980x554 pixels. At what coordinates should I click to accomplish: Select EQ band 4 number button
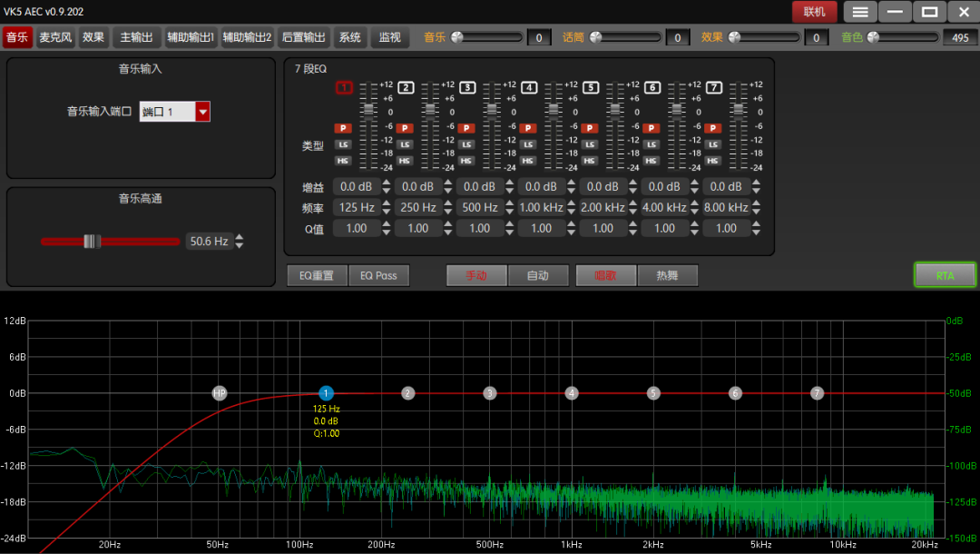(x=529, y=87)
